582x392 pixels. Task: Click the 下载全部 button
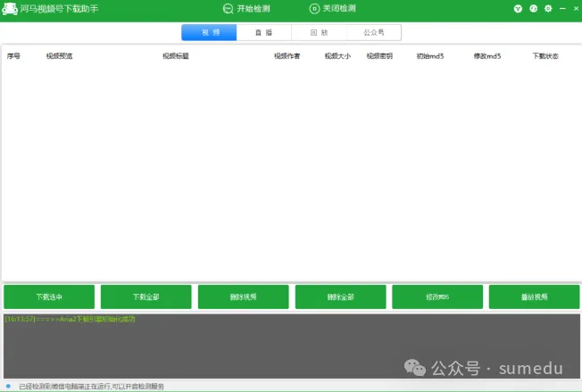[146, 296]
